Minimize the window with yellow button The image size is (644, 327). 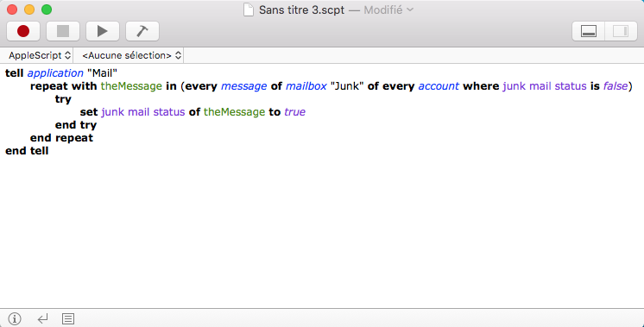pos(29,9)
